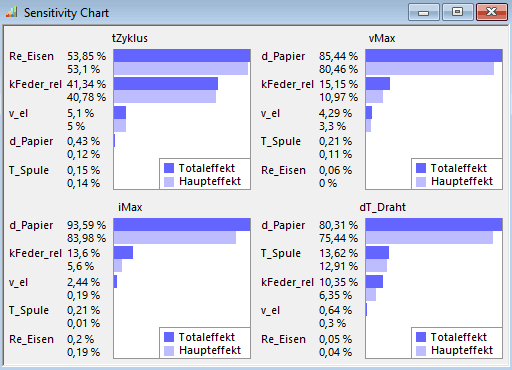Screen dimensions: 512x370
Task: Close the Sensitivity Chart window
Action: tap(492, 12)
